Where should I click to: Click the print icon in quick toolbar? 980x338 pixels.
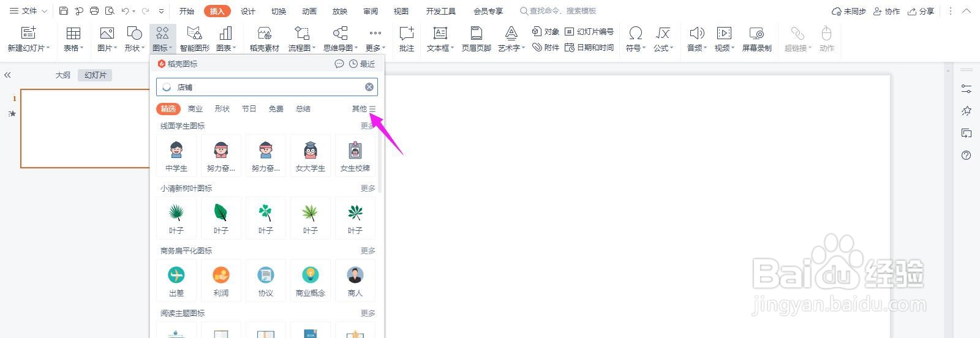(94, 11)
